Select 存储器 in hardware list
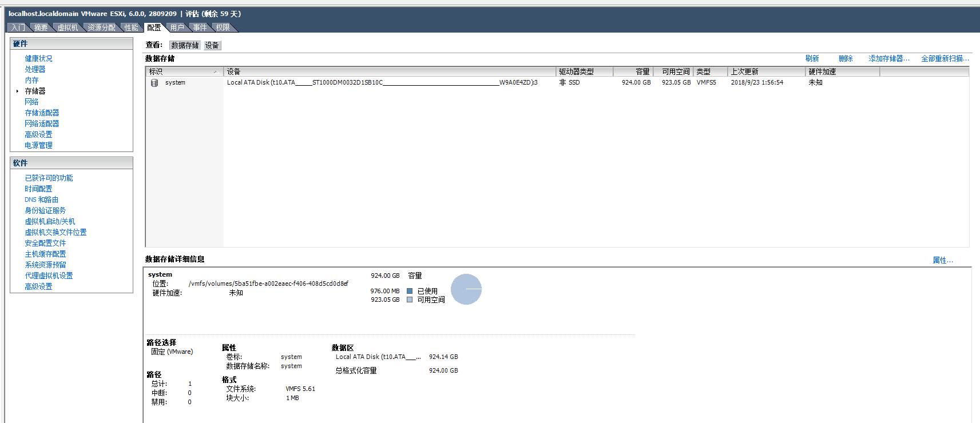980x423 pixels. (35, 91)
